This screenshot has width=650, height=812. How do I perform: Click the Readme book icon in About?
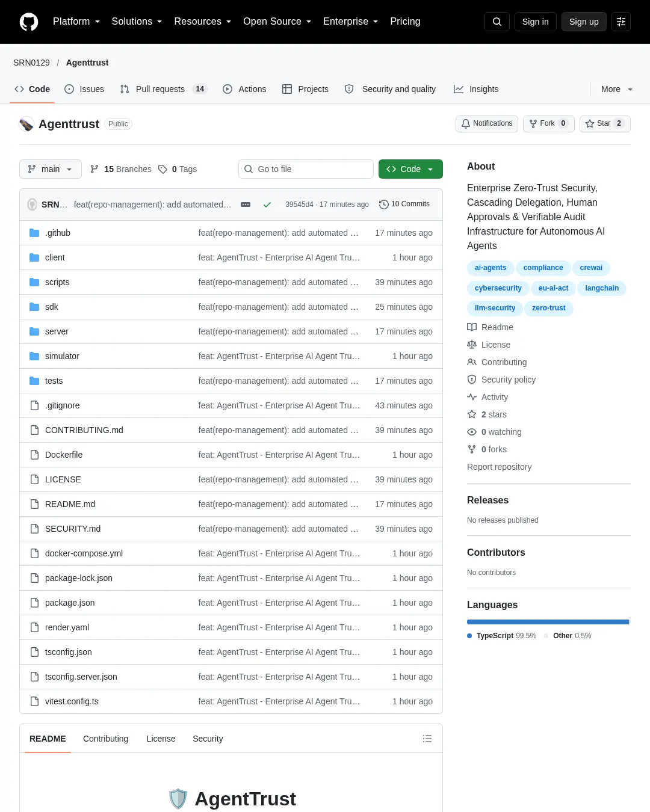click(472, 327)
